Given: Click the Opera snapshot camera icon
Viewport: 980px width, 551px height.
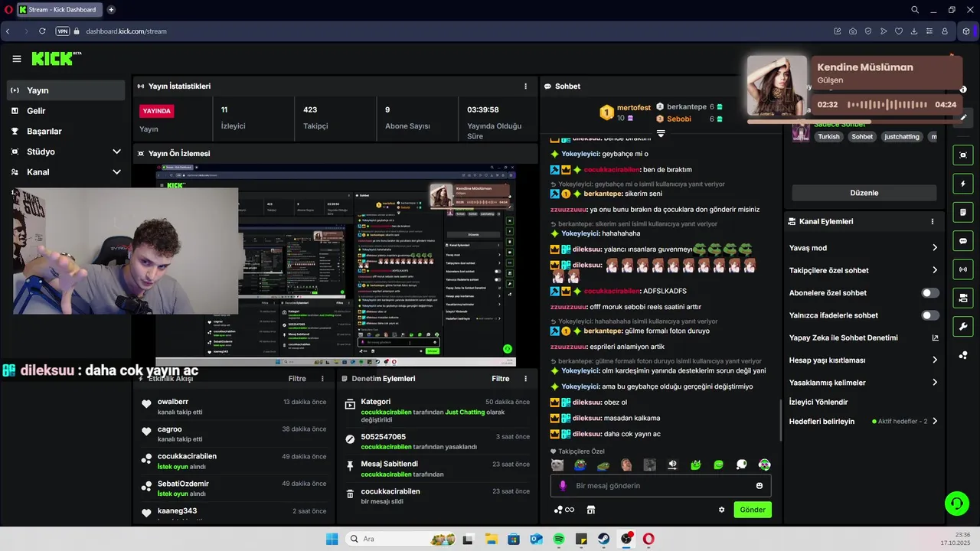Looking at the screenshot, I should point(853,31).
